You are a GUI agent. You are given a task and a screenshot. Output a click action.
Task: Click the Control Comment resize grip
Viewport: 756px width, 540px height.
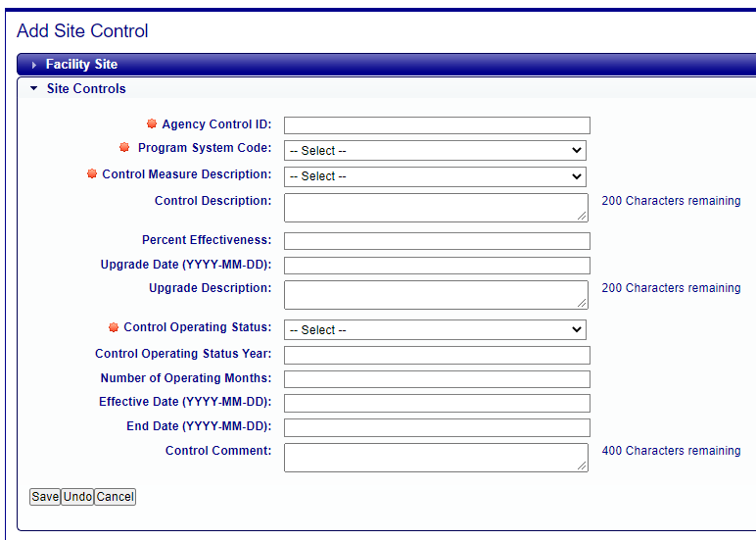pos(582,466)
